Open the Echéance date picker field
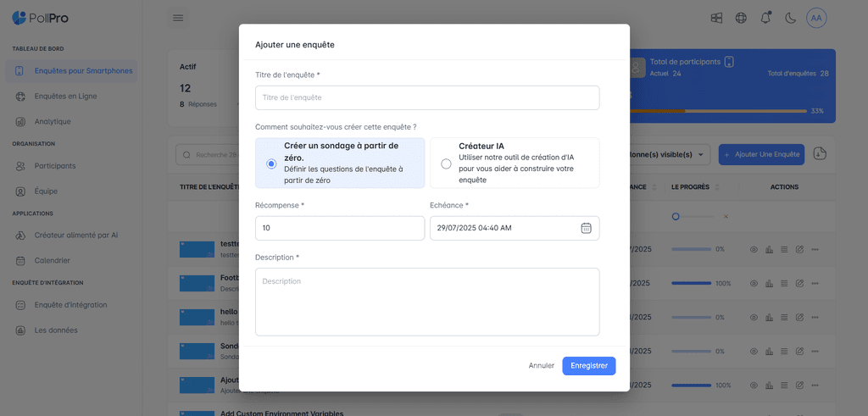 [x=515, y=228]
